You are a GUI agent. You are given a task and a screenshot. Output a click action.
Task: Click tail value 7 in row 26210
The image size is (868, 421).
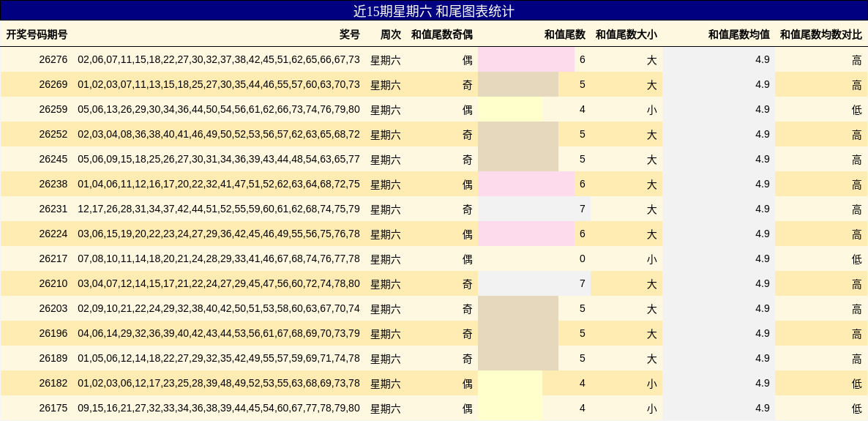tap(583, 283)
